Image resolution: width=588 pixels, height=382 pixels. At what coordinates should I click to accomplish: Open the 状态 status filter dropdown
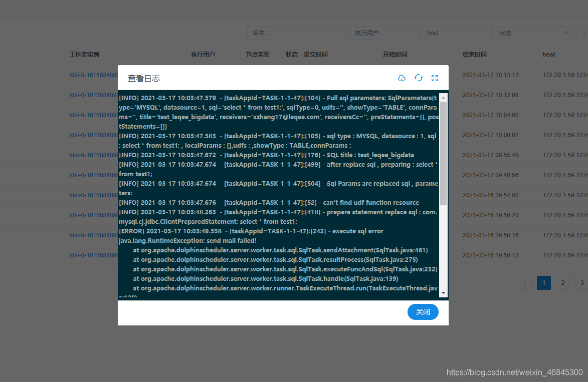[x=533, y=33]
